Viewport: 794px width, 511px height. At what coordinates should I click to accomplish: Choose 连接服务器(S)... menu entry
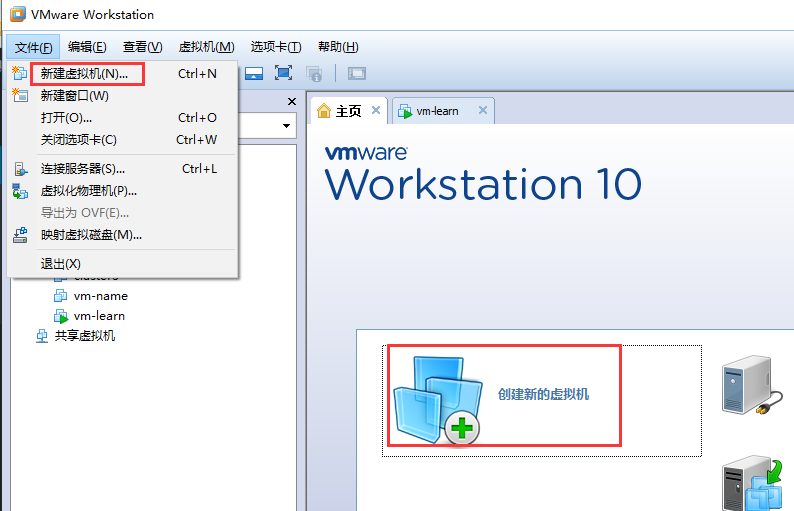click(x=123, y=169)
